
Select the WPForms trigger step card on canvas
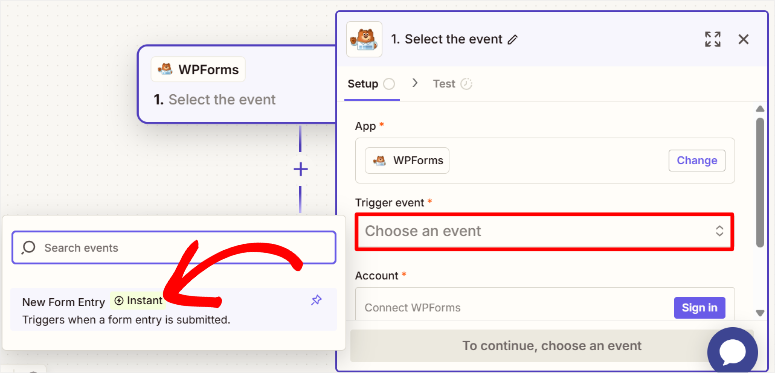(237, 84)
